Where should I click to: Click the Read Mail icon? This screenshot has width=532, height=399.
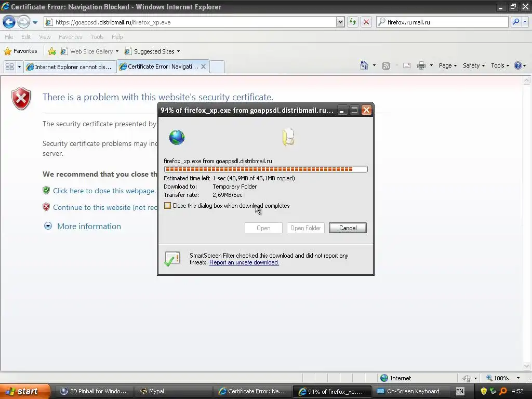407,66
